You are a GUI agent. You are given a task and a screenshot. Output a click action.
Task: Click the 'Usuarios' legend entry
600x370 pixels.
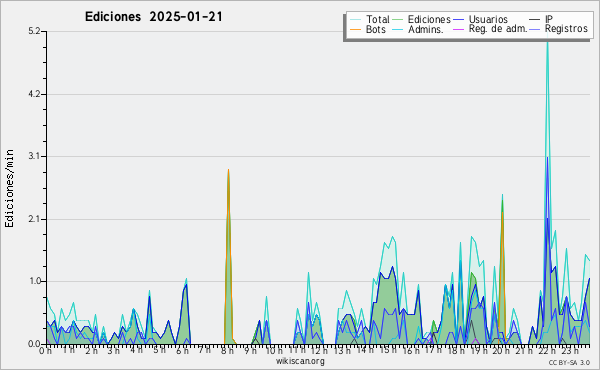481,19
